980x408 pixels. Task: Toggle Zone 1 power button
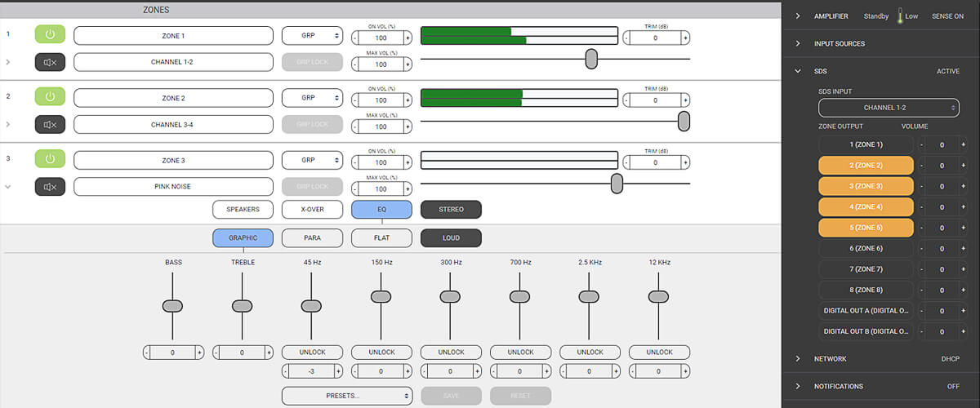[50, 35]
